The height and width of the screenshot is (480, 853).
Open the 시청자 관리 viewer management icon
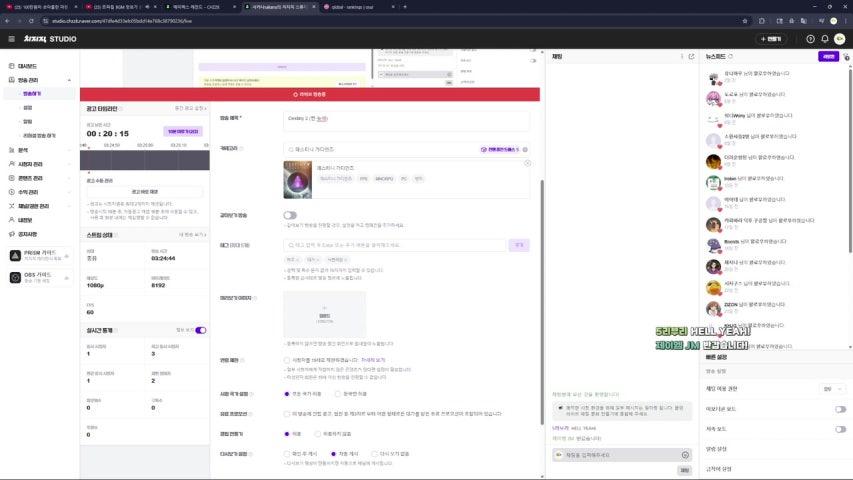pyautogui.click(x=11, y=164)
